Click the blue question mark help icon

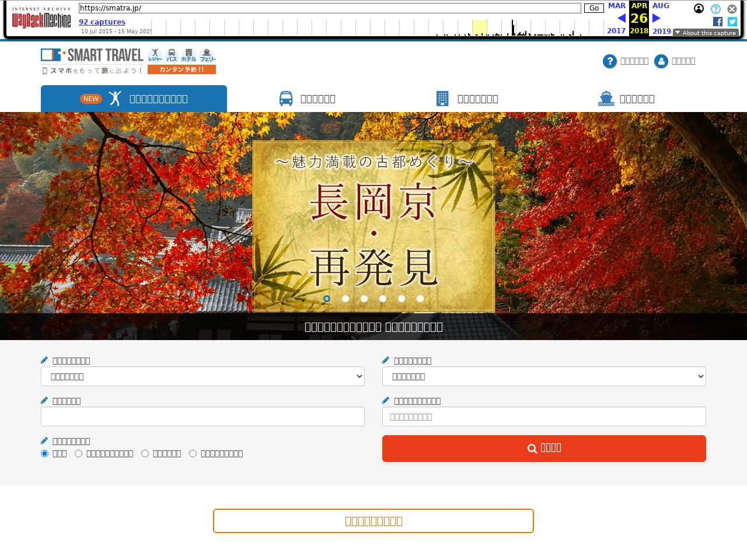tap(610, 61)
